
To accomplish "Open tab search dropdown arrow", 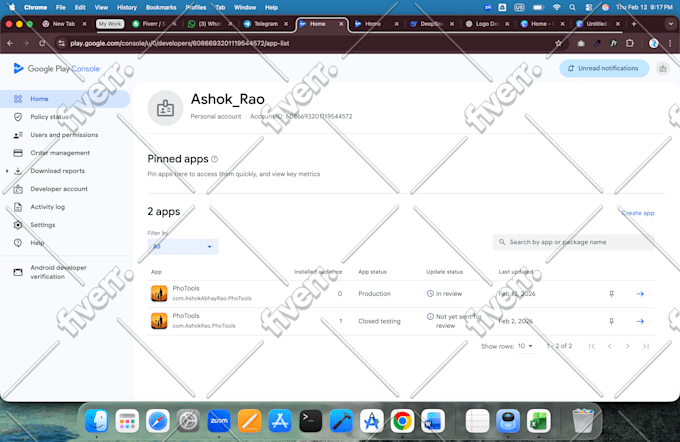I will (x=670, y=24).
